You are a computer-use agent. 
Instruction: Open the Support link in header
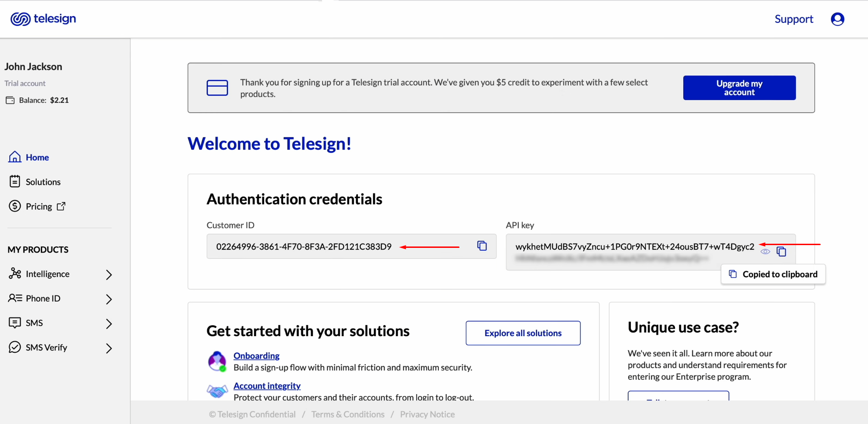[x=794, y=19]
